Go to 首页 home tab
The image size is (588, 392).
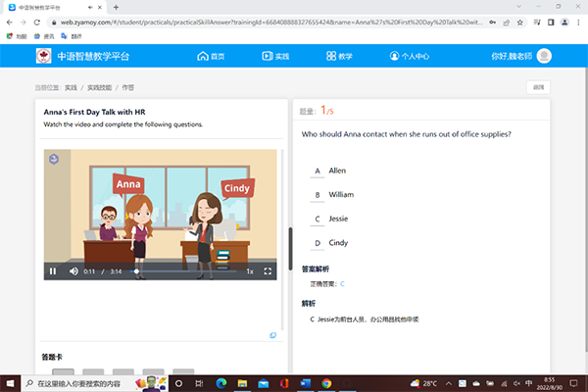(x=211, y=56)
